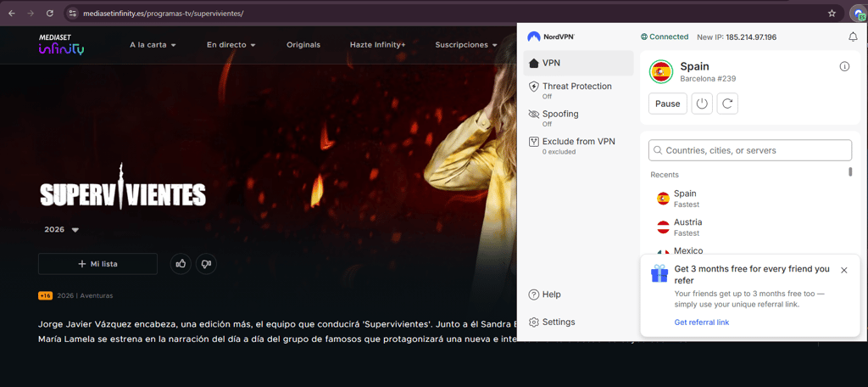Click the gift icon in referral banner

(x=659, y=273)
